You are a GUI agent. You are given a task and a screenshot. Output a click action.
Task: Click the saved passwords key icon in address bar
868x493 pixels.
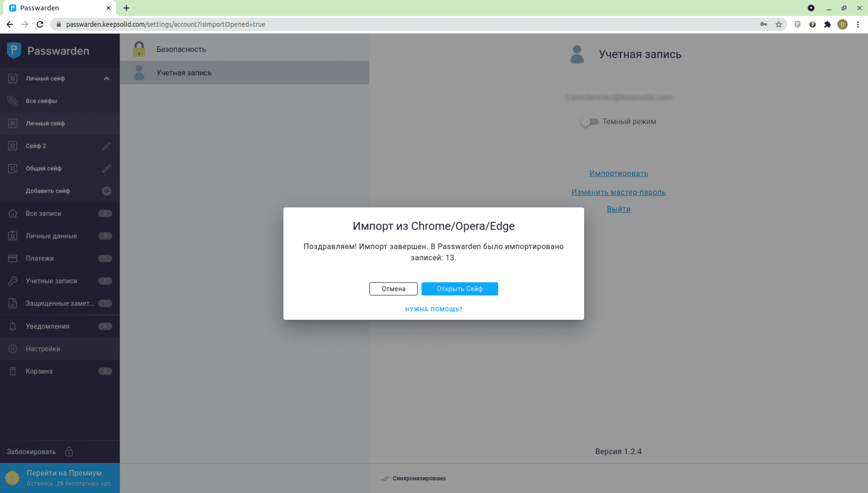click(x=763, y=24)
